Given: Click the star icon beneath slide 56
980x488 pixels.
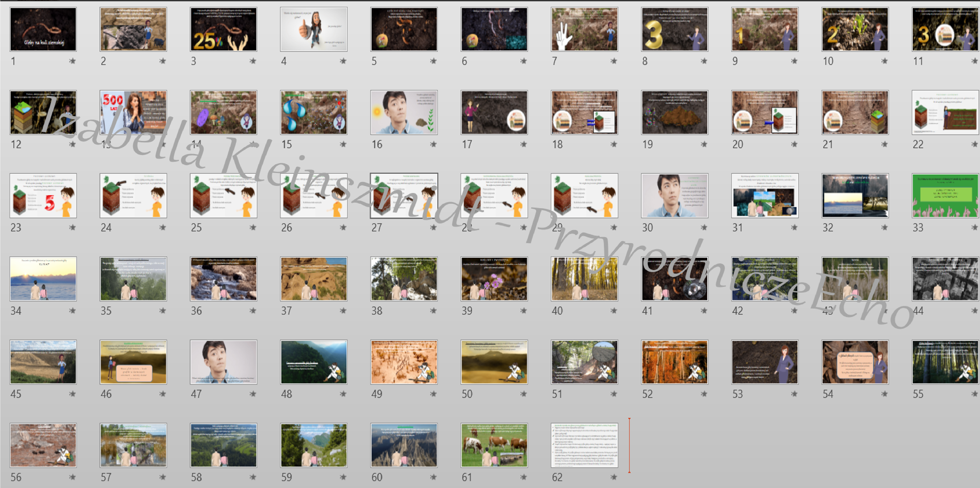Looking at the screenshot, I should [x=72, y=477].
